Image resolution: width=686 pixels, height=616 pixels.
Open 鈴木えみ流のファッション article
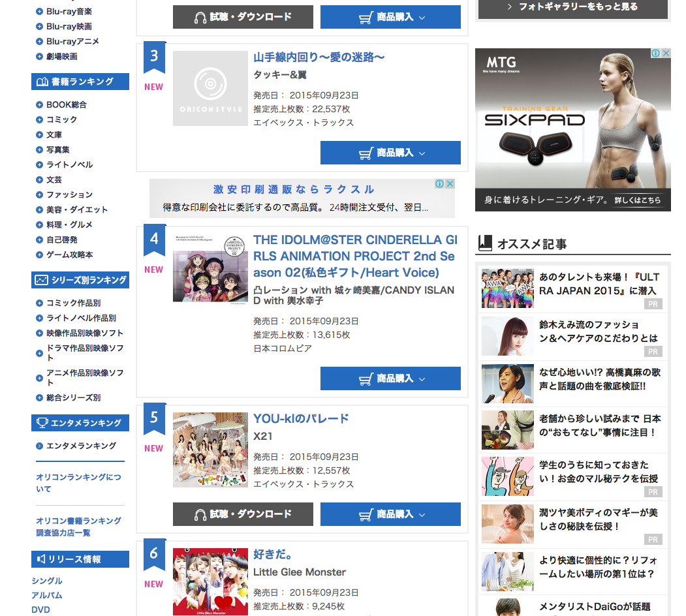(x=572, y=337)
